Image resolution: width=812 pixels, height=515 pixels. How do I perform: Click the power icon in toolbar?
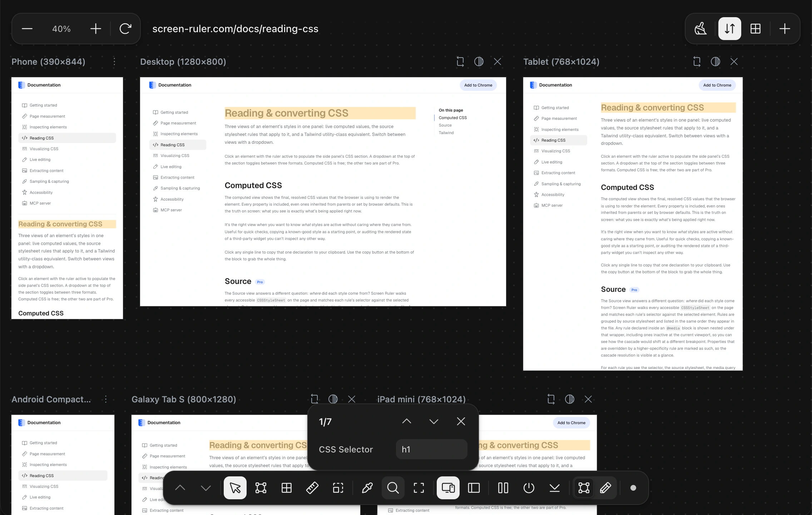click(529, 488)
